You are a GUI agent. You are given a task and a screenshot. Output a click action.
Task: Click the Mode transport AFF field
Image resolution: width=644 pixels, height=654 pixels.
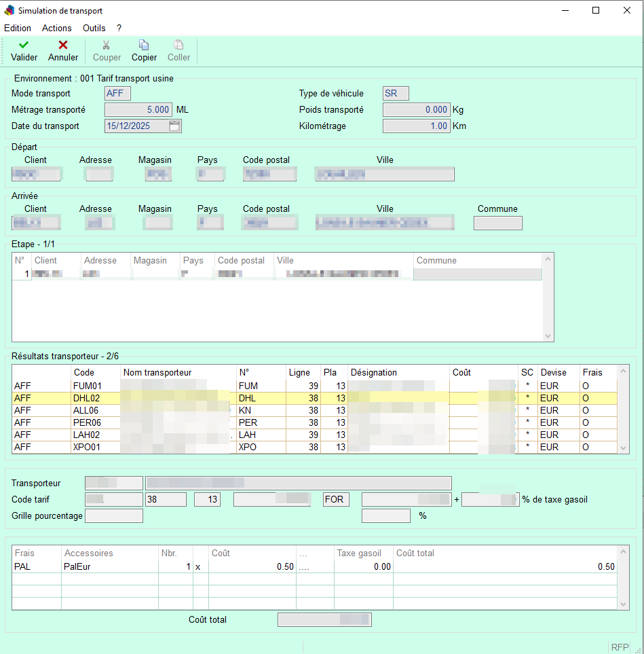117,94
